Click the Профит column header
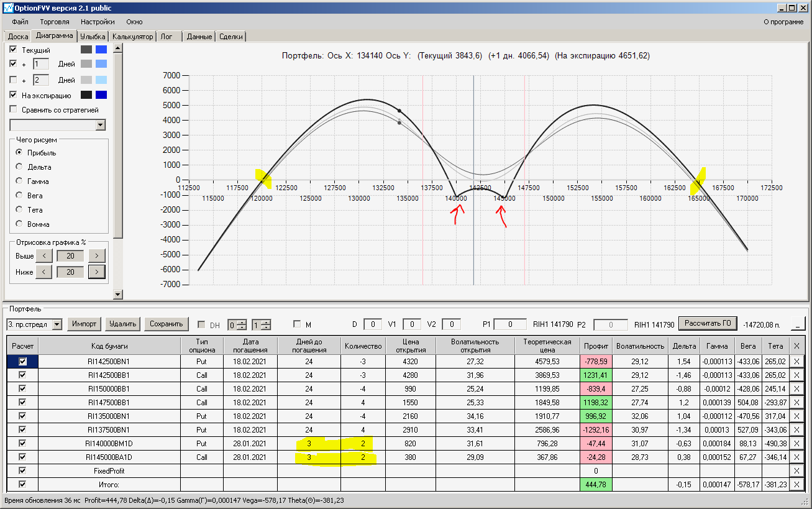 596,346
